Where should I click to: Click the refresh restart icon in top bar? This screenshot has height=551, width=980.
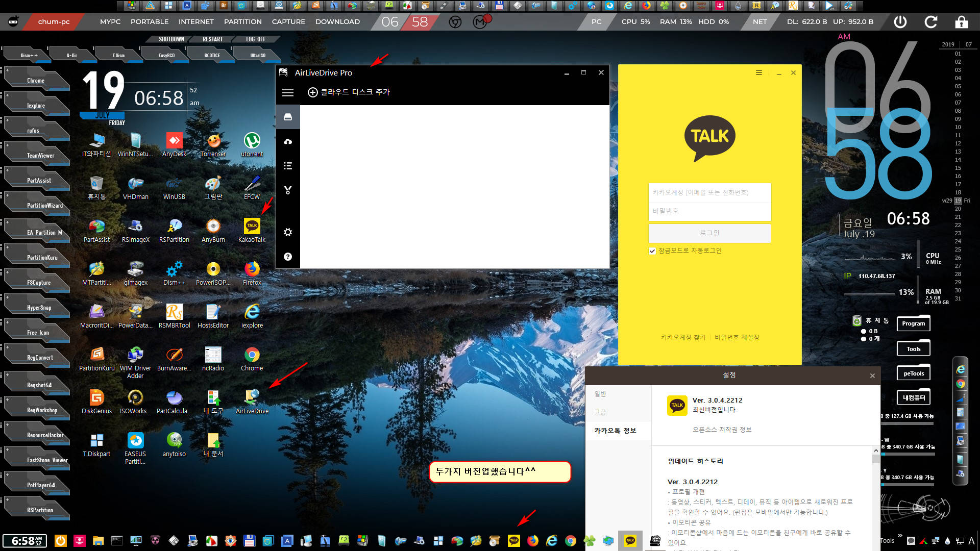[931, 22]
